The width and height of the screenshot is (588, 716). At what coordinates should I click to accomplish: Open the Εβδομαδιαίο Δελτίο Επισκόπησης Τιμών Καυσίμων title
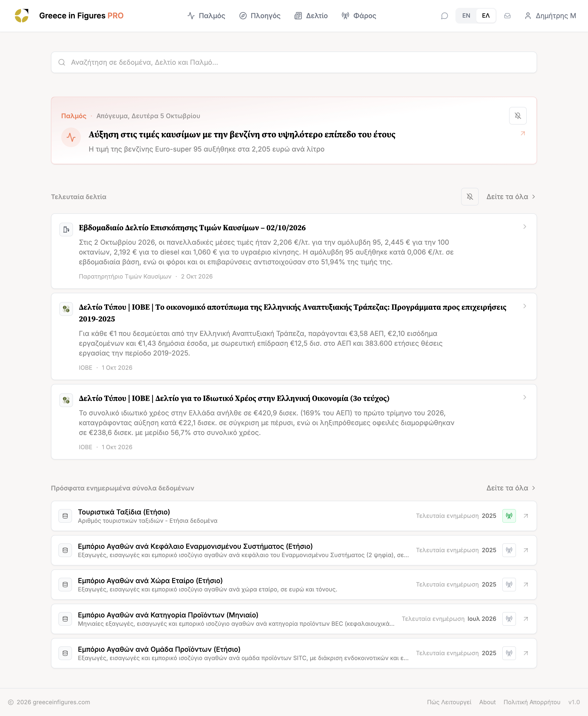point(192,228)
